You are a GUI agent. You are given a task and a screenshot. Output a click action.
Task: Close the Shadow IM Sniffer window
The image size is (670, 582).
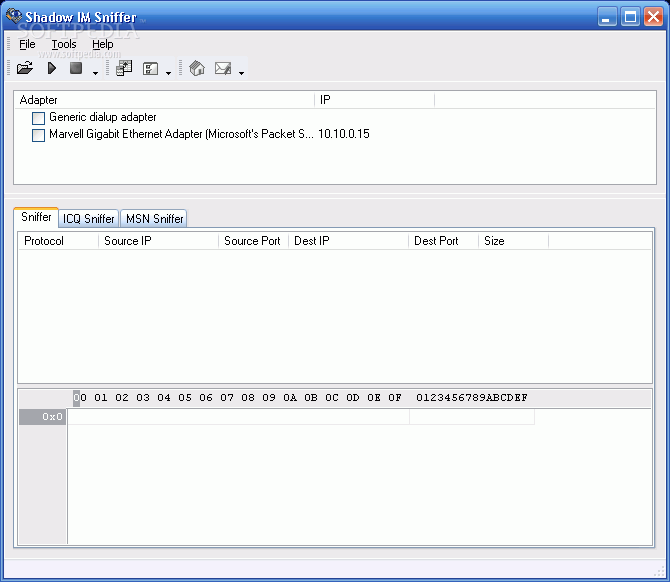click(x=653, y=17)
